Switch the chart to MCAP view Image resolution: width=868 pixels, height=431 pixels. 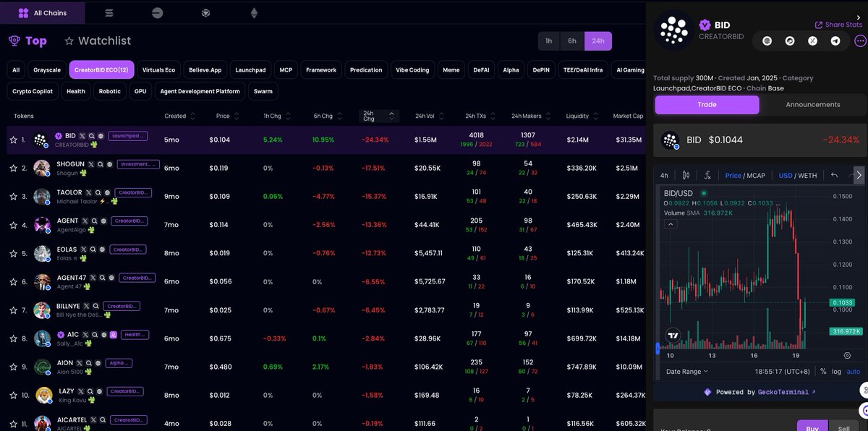coord(756,176)
